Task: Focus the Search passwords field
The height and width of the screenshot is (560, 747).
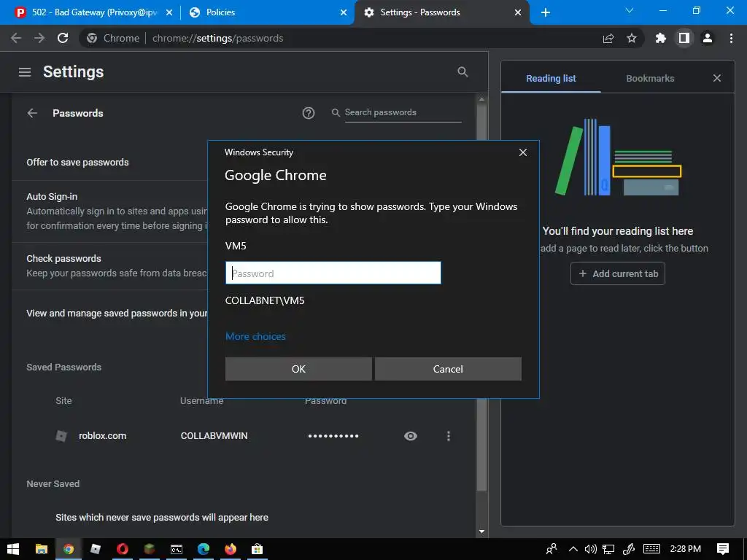Action: [x=403, y=112]
